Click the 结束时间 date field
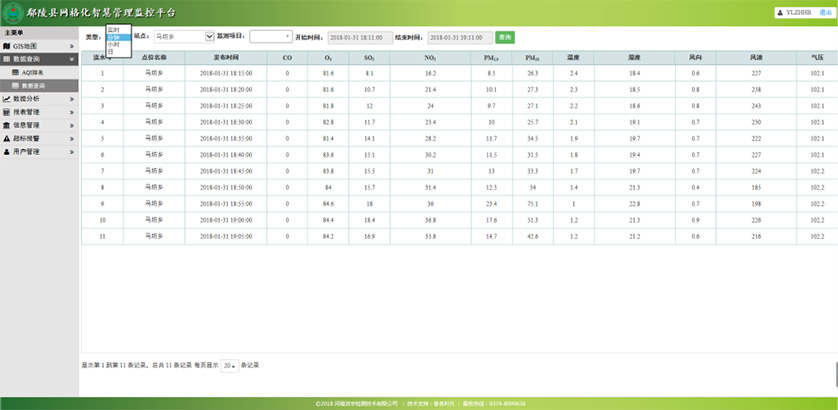The image size is (838, 410). pyautogui.click(x=460, y=37)
